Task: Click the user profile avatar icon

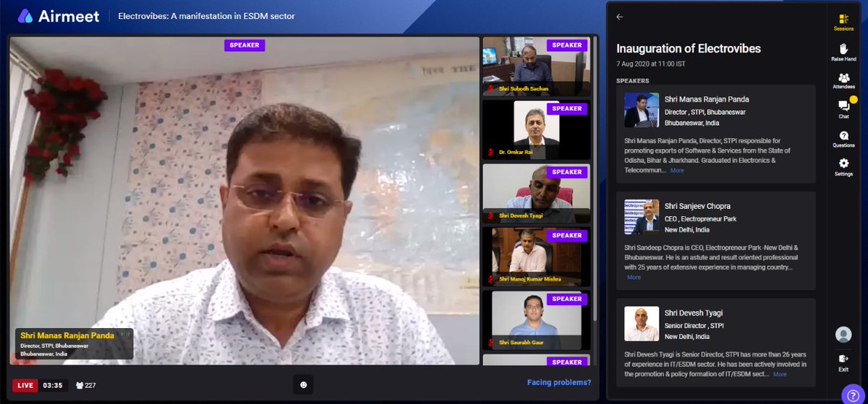Action: click(843, 335)
